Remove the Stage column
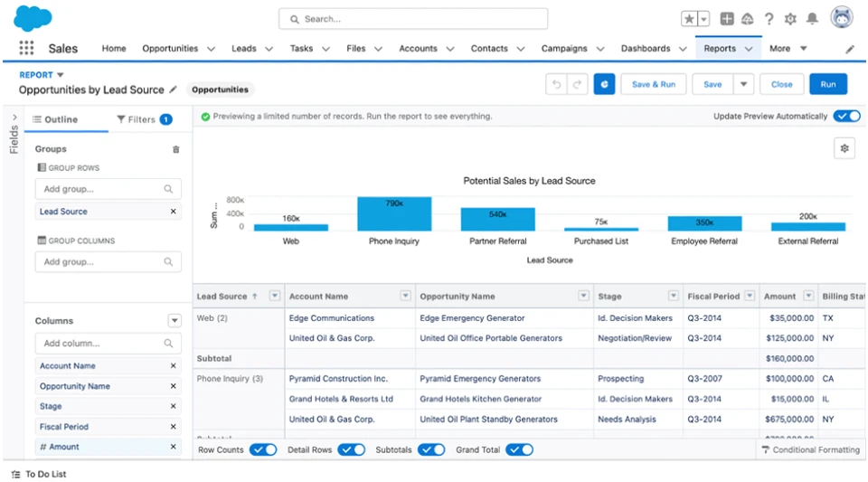The height and width of the screenshot is (482, 868). (174, 406)
